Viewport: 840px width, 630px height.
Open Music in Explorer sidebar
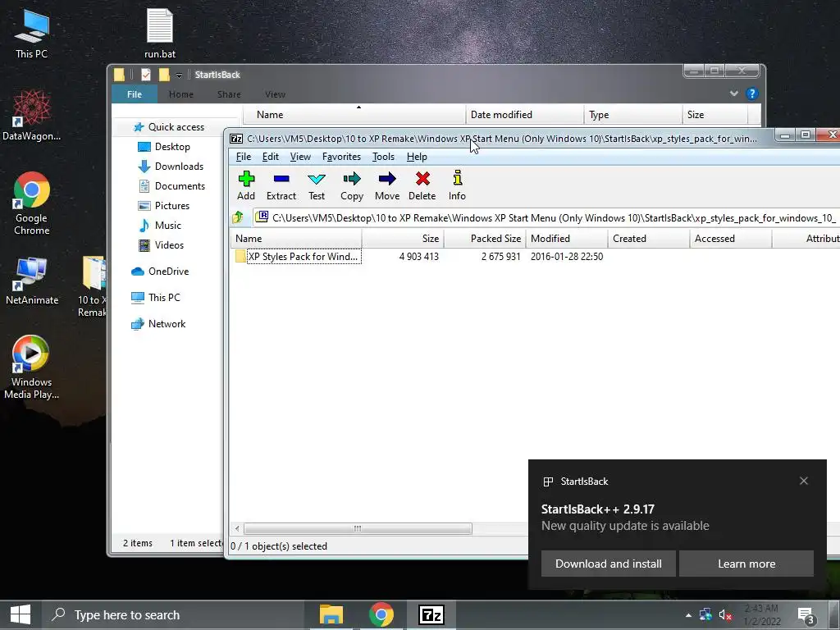160,226
